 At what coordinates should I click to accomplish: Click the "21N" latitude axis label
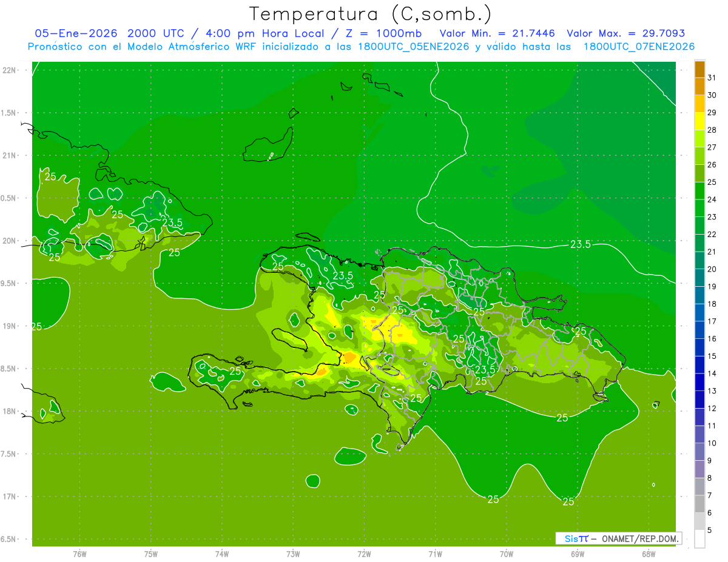[x=10, y=155]
